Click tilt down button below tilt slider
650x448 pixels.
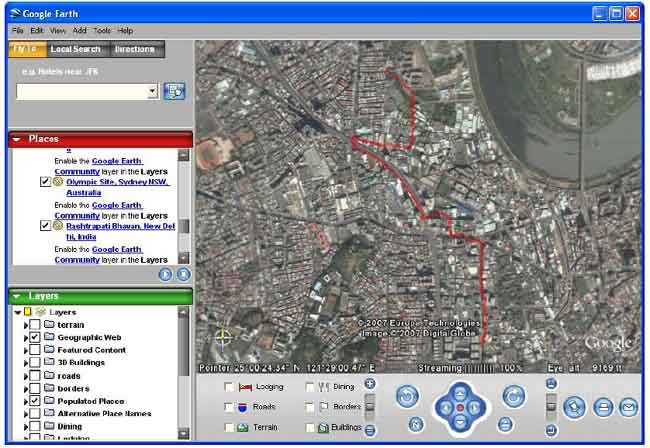coord(551,431)
